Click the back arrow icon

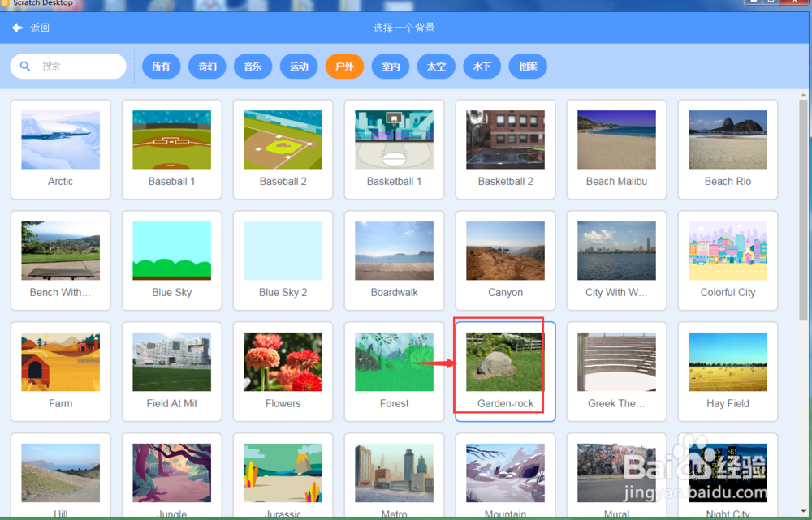[x=18, y=28]
